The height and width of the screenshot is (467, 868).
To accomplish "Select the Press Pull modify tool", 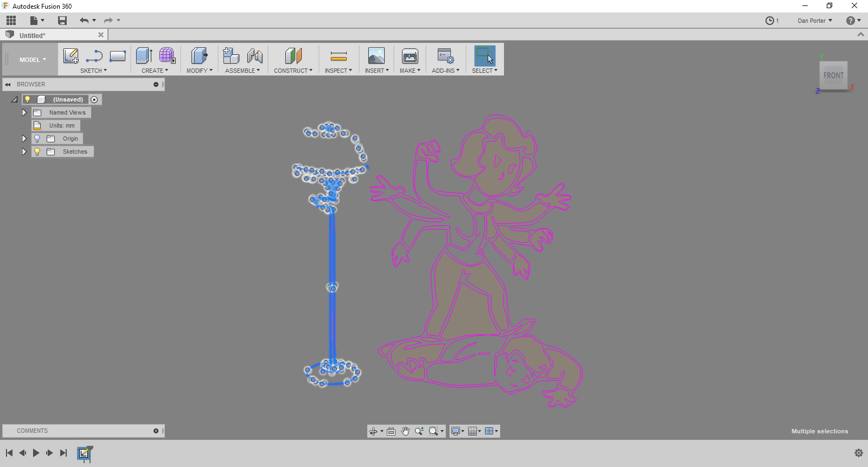I will coord(199,55).
